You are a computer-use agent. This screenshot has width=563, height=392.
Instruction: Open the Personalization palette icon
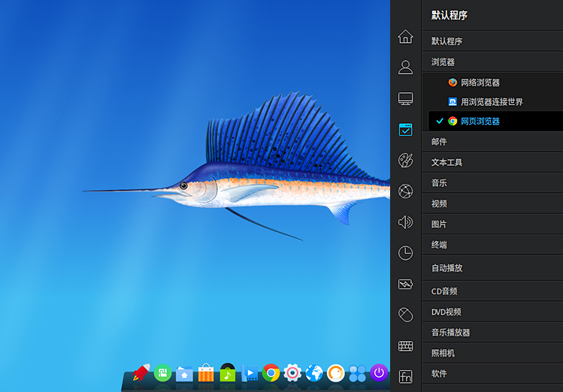click(x=405, y=161)
